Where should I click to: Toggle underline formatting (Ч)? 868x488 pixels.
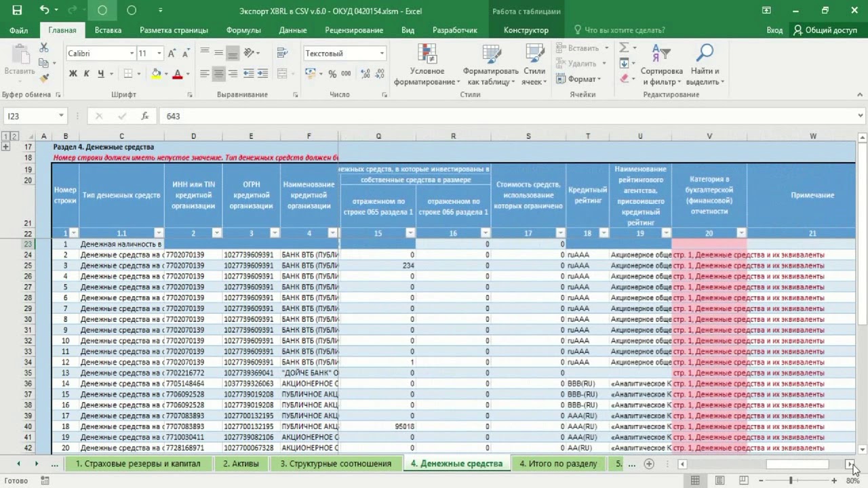pyautogui.click(x=101, y=74)
